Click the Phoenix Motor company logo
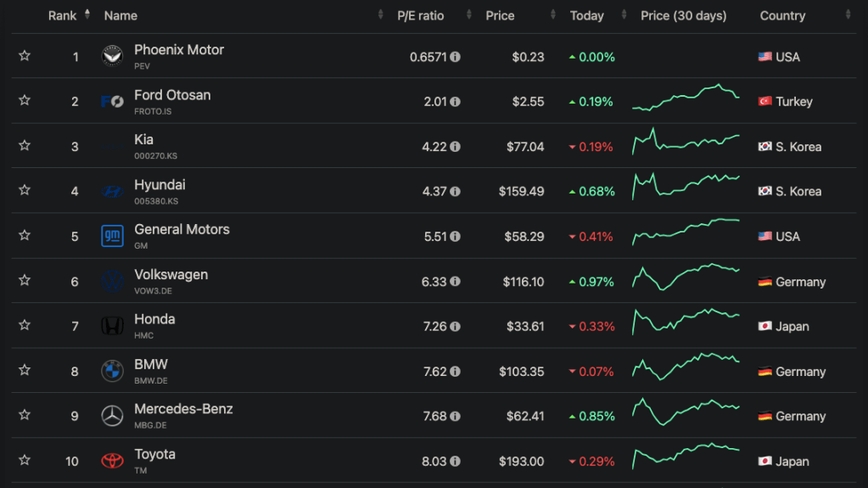Screen dimensions: 868x488 [112, 57]
